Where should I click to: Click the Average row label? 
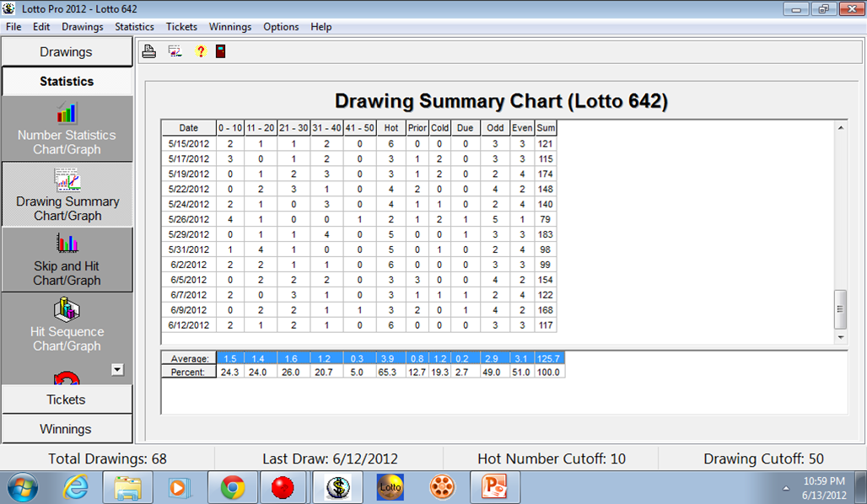coord(189,359)
